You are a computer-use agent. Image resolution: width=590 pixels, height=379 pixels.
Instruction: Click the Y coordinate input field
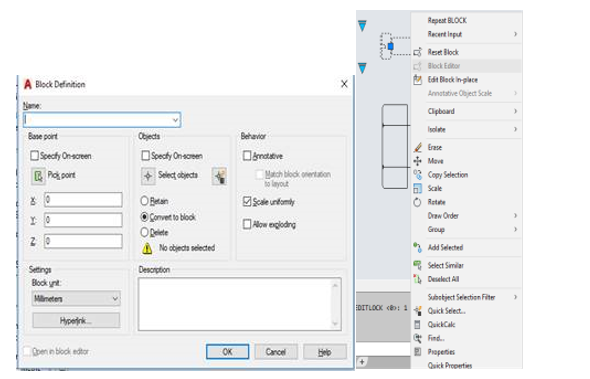pos(83,220)
